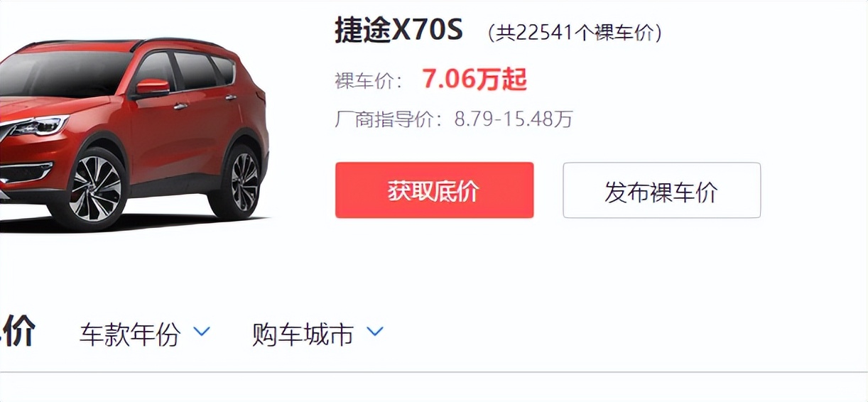Screen dimensions: 868x402
Task: Expand the blue chevron beside 车款年份
Action: pos(202,332)
